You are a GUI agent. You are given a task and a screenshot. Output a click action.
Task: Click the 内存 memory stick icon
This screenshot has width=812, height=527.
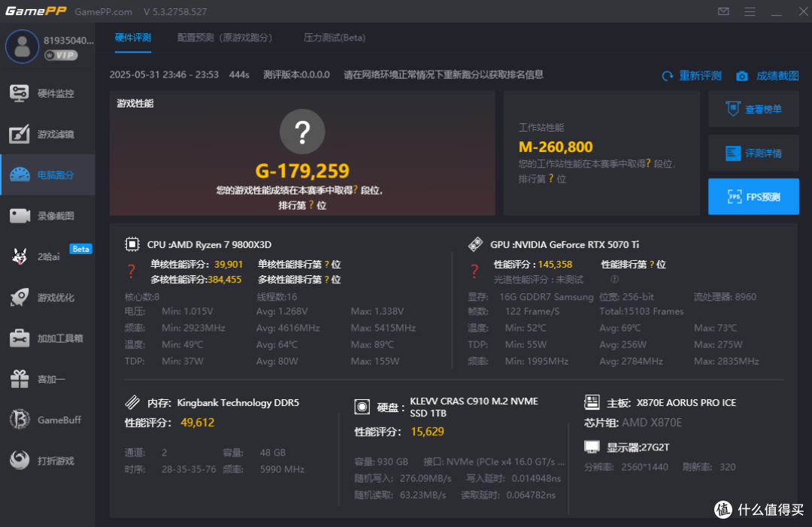[132, 402]
